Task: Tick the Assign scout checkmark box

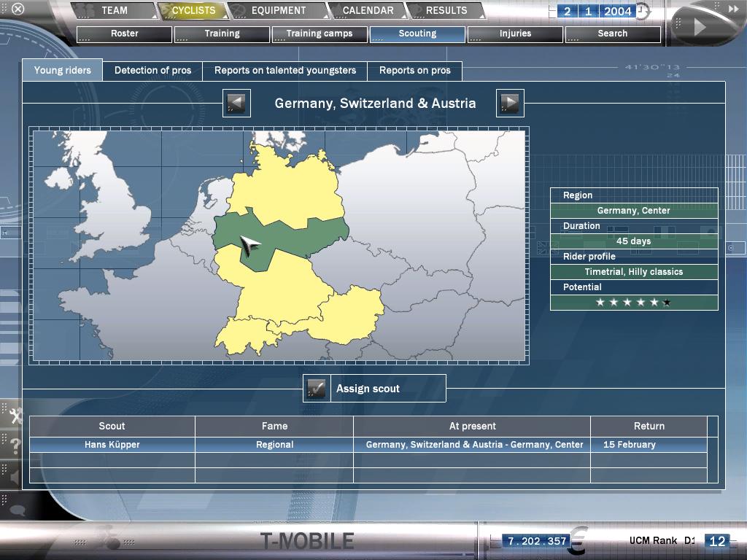Action: coord(316,389)
